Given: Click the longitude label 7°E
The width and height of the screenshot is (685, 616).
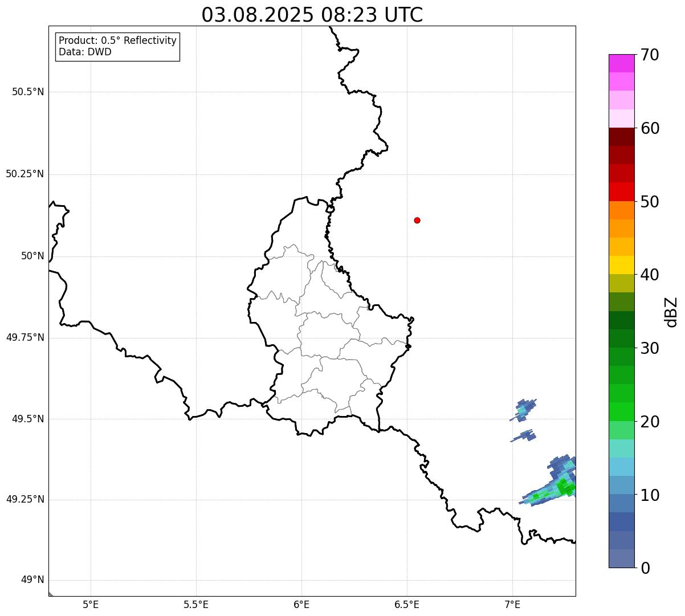Looking at the screenshot, I should (x=512, y=604).
